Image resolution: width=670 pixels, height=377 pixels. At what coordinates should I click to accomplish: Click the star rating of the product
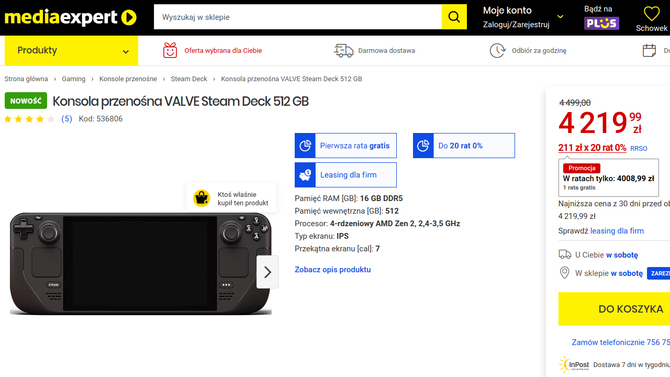pos(29,119)
